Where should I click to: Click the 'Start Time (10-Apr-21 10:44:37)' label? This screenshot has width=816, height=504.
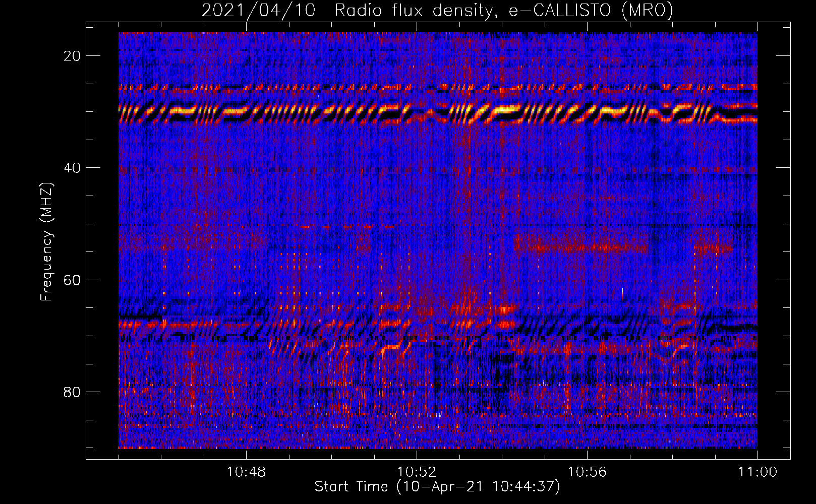(x=437, y=487)
